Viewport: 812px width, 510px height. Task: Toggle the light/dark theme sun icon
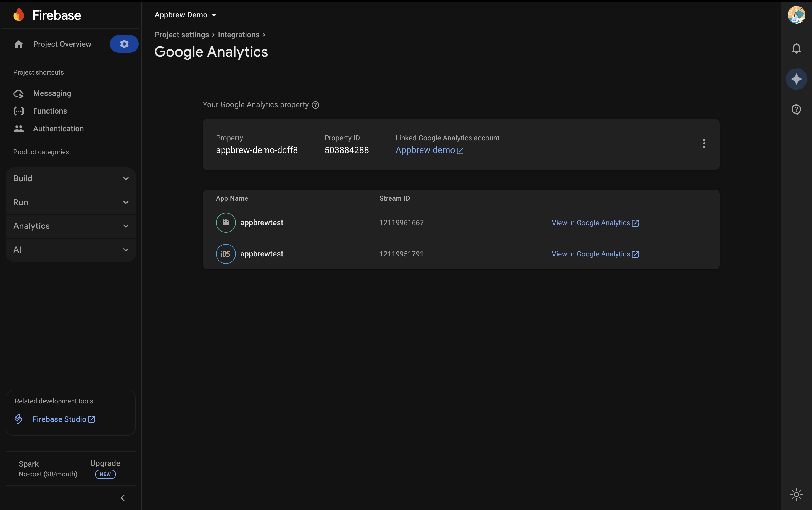point(796,495)
